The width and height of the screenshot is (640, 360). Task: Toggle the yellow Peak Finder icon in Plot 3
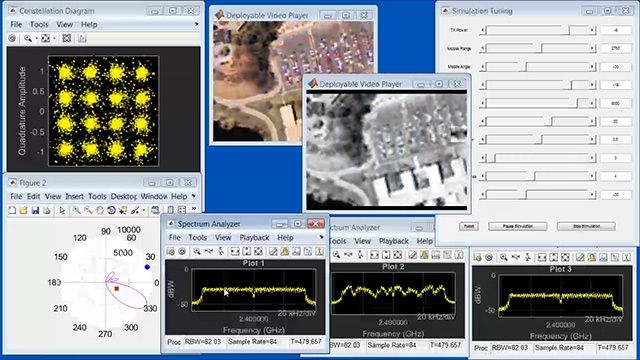[591, 258]
